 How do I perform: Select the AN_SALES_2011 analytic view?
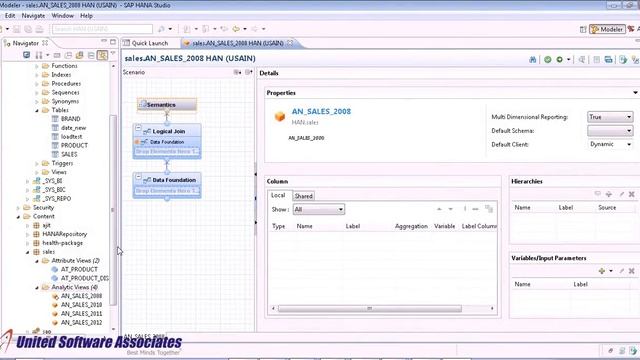tap(81, 314)
